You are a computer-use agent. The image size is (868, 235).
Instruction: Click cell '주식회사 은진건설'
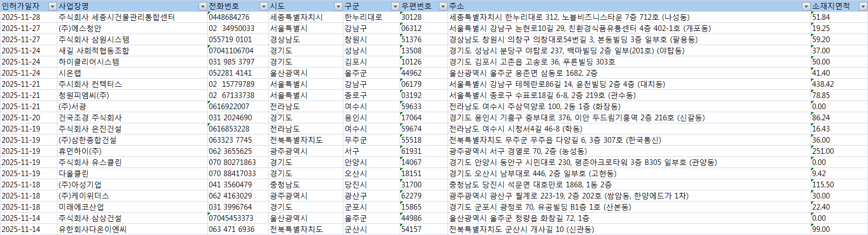tap(132, 129)
